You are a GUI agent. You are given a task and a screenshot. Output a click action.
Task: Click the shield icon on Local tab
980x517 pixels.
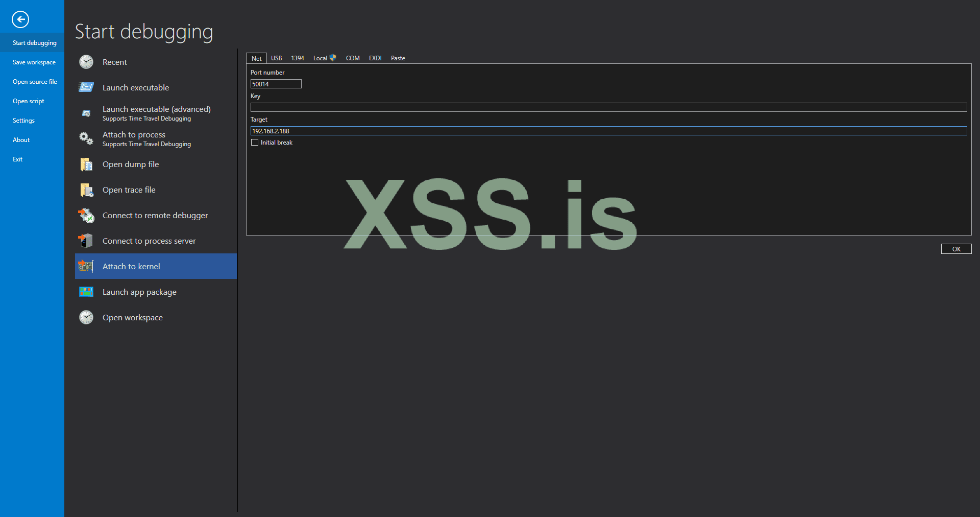tap(333, 58)
